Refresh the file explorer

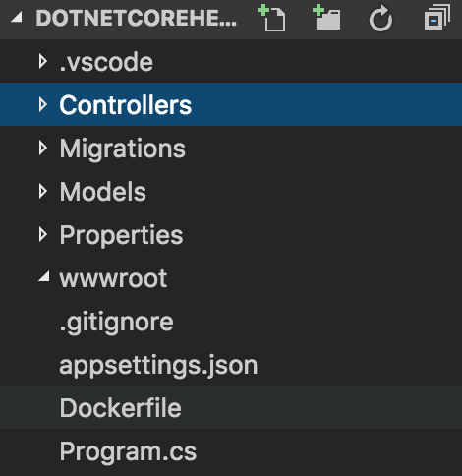click(380, 19)
